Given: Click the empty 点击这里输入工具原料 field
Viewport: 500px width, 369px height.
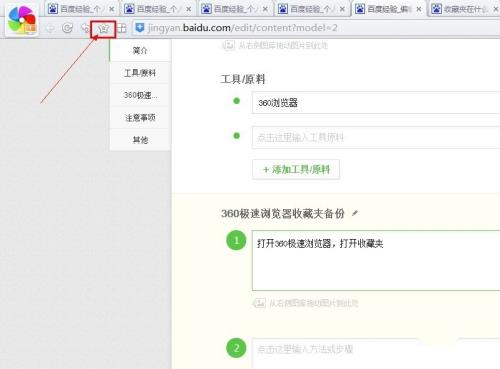Looking at the screenshot, I should (x=376, y=137).
